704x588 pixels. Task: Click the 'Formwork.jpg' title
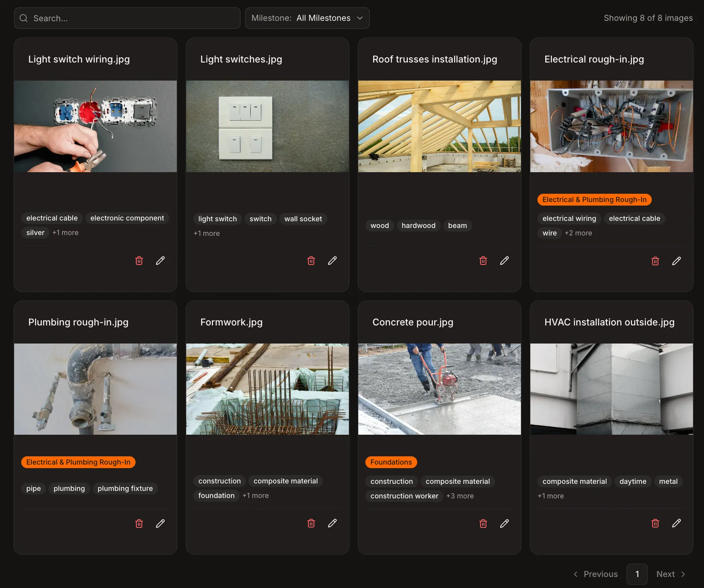231,322
